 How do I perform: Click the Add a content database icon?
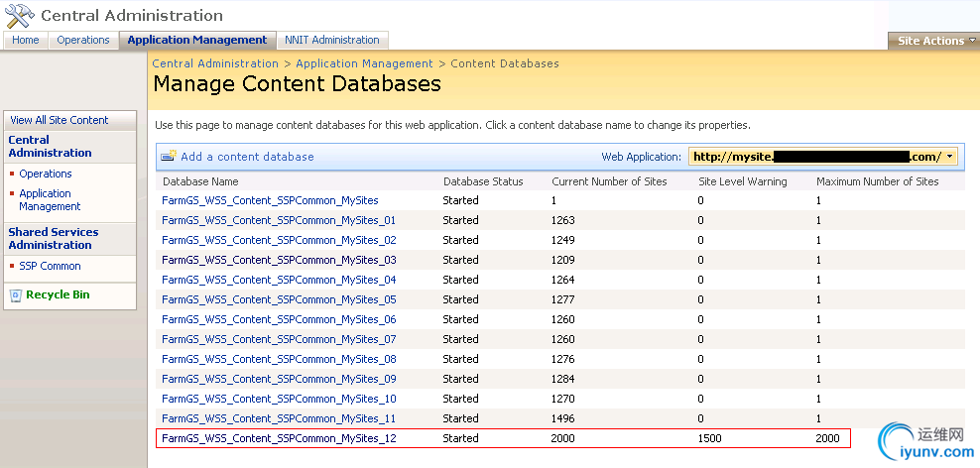pyautogui.click(x=169, y=157)
